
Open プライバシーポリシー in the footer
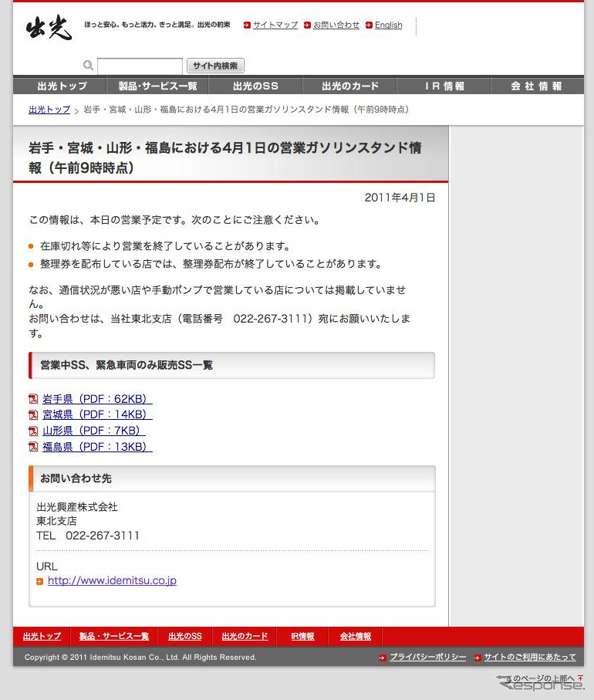(427, 658)
